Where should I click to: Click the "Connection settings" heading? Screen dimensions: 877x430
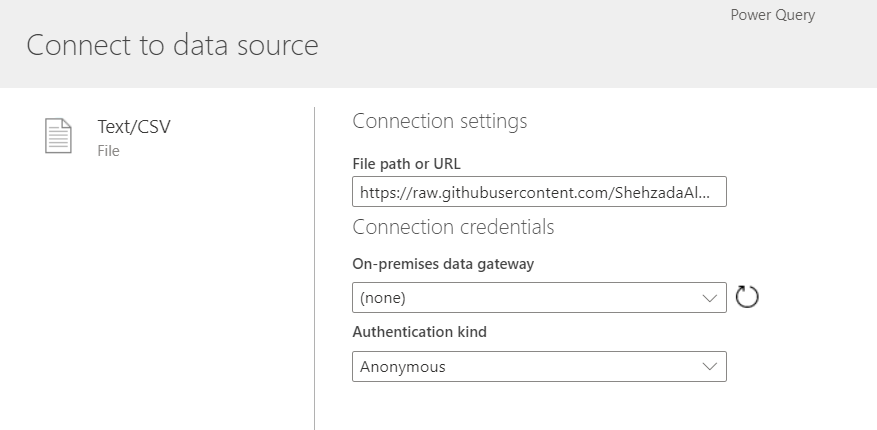tap(439, 122)
